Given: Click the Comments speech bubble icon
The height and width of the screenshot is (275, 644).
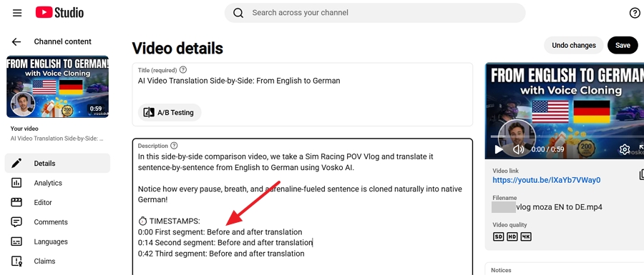Looking at the screenshot, I should tap(16, 222).
